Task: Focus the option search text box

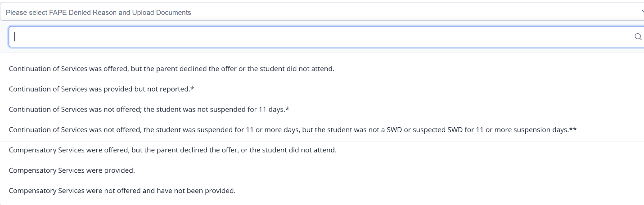Action: (x=315, y=37)
